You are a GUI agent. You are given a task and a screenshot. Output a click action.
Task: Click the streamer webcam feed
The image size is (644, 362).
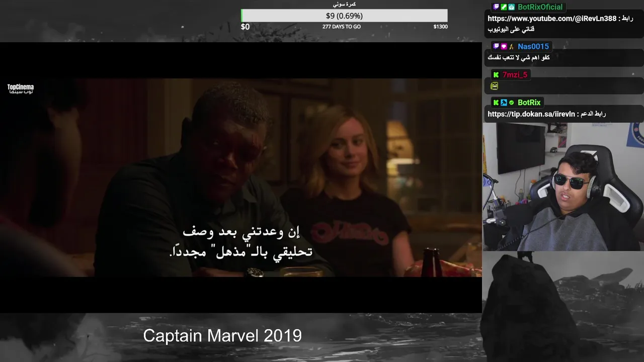tap(563, 187)
